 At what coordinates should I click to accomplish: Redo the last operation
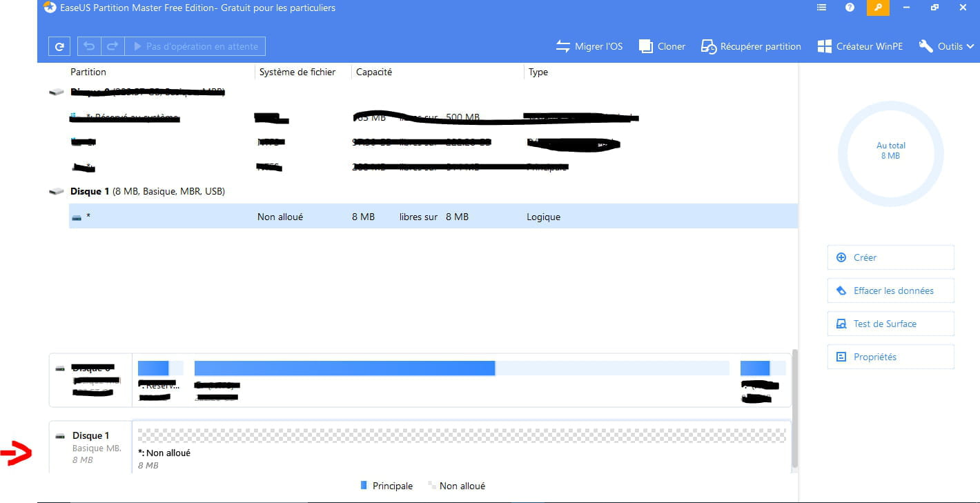pyautogui.click(x=112, y=46)
